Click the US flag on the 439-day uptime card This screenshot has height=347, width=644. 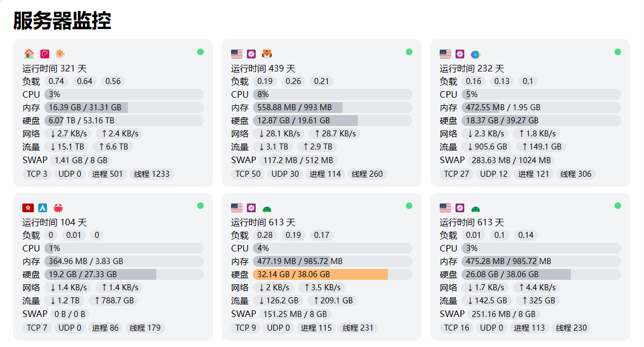click(x=237, y=53)
